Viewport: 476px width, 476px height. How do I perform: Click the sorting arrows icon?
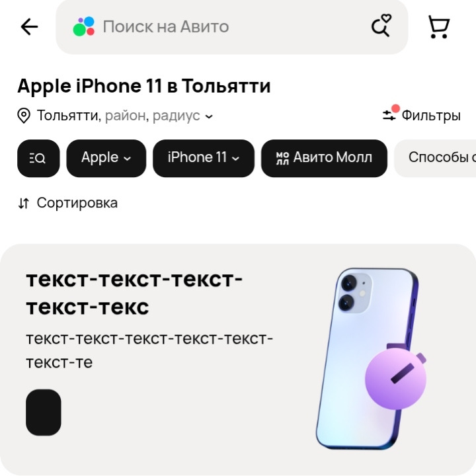[x=24, y=203]
